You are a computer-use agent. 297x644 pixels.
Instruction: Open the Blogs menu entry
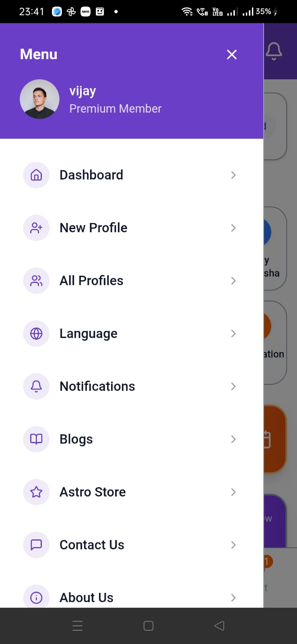pos(76,439)
